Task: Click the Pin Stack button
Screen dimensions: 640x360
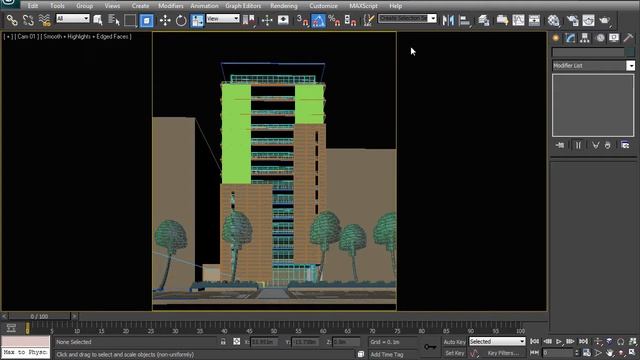Action: pos(560,145)
